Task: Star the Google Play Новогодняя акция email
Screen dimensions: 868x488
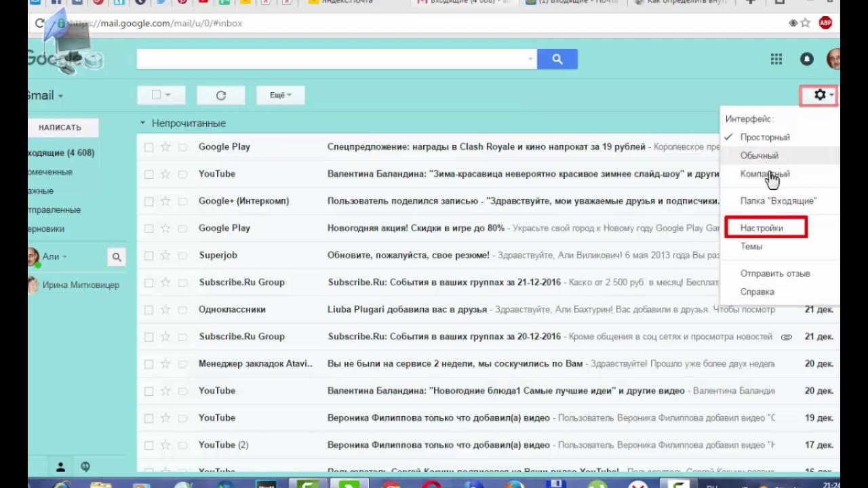Action: click(x=165, y=228)
